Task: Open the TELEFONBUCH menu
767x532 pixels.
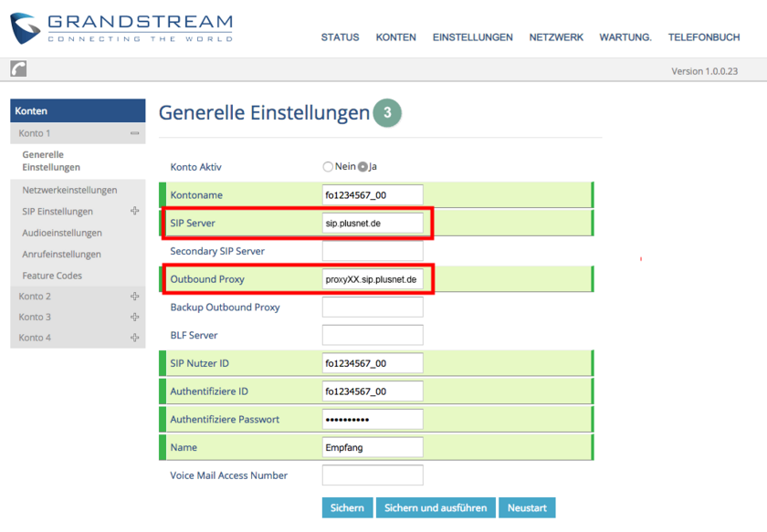Action: coord(703,37)
